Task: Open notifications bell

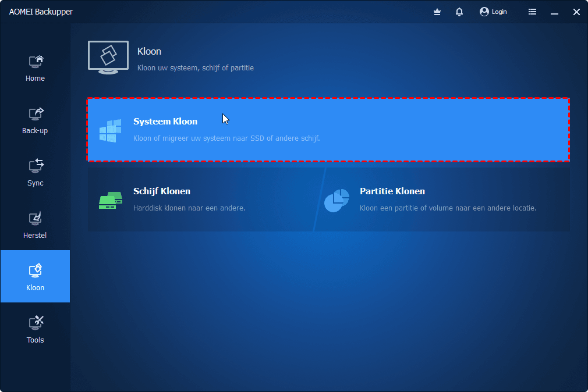Action: pyautogui.click(x=459, y=12)
